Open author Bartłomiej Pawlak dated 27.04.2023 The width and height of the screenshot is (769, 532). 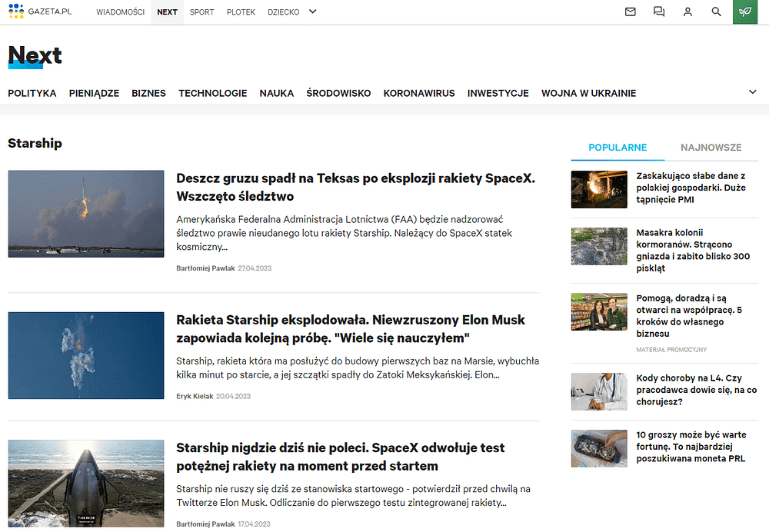coord(205,268)
